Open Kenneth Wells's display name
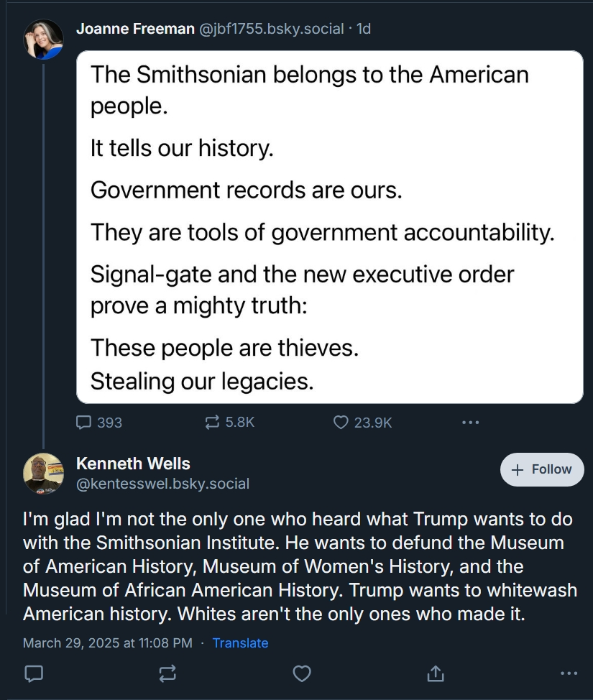The height and width of the screenshot is (700, 593). (133, 464)
